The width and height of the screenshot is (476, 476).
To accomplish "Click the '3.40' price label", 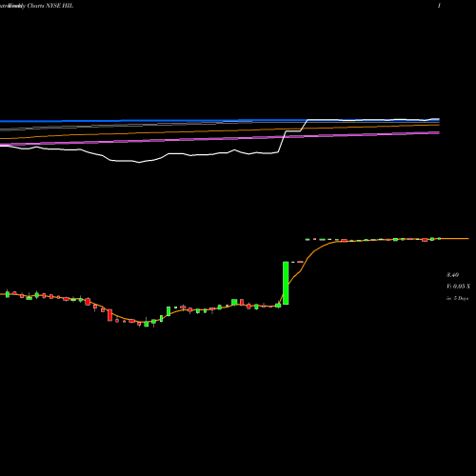I will (452, 275).
